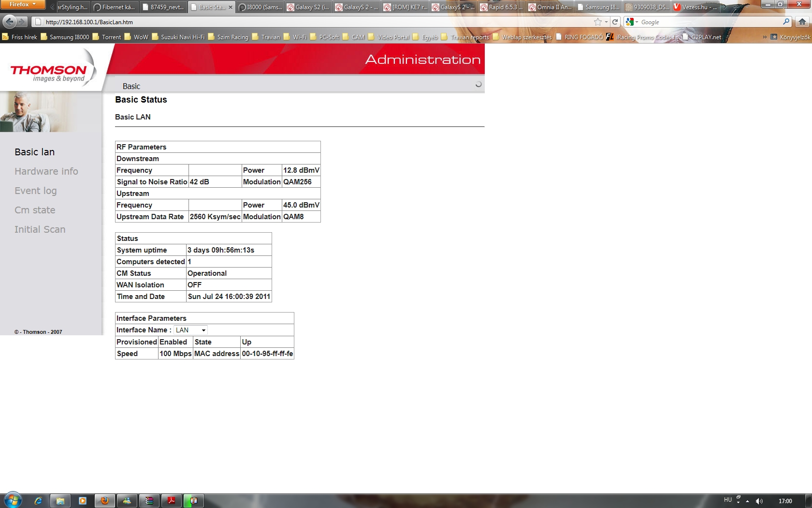Expand hidden system tray icons
The height and width of the screenshot is (508, 812).
748,501
